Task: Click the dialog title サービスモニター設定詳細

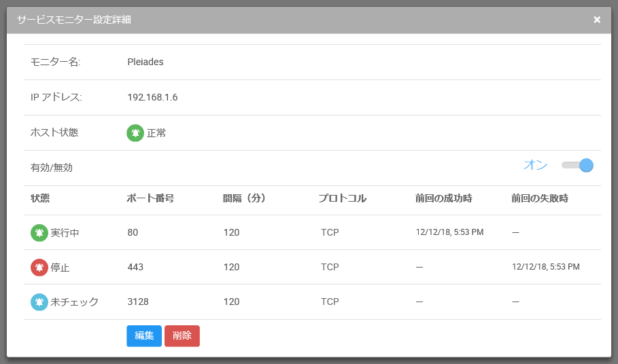Action: [73, 20]
